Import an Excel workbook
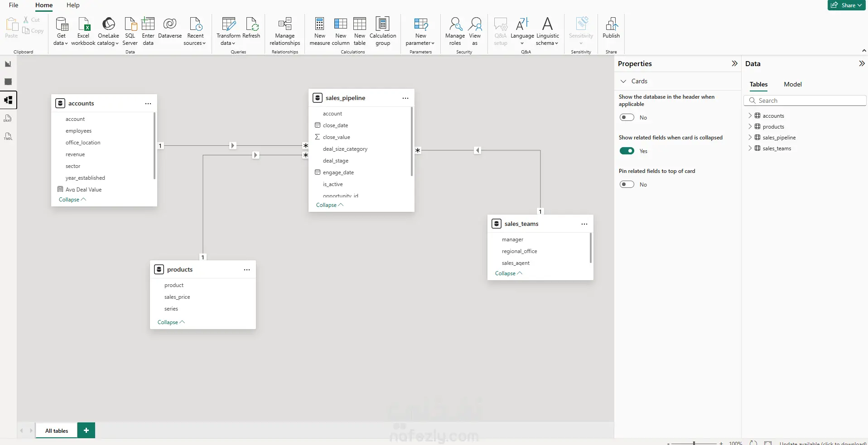The width and height of the screenshot is (868, 445). pyautogui.click(x=83, y=31)
